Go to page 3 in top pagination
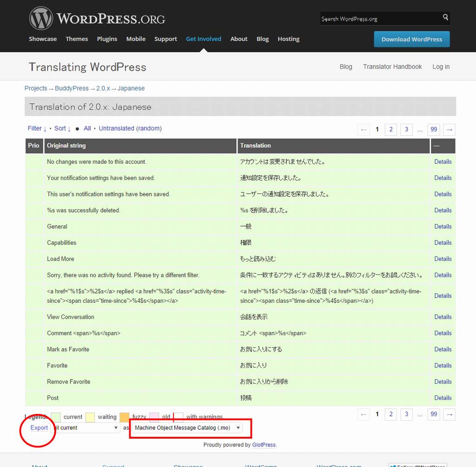 pos(406,129)
